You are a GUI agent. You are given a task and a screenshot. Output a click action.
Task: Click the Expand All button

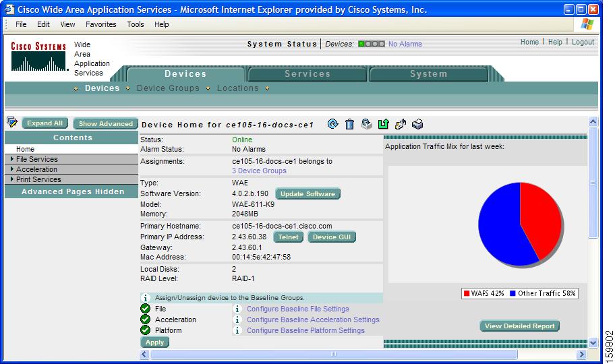tap(45, 123)
